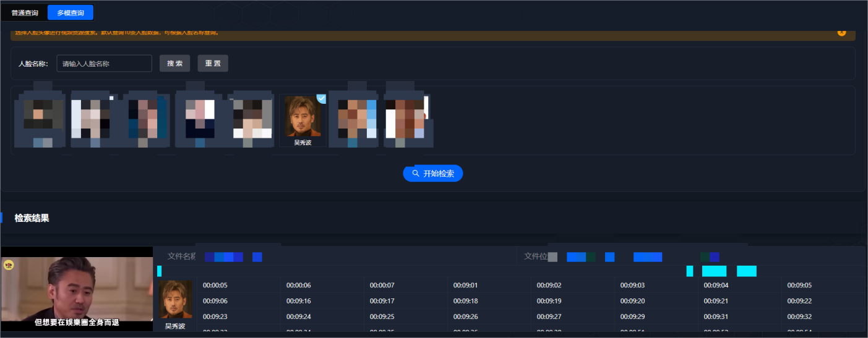Start the search with 开始检索
Image resolution: width=868 pixels, height=338 pixels.
(432, 174)
